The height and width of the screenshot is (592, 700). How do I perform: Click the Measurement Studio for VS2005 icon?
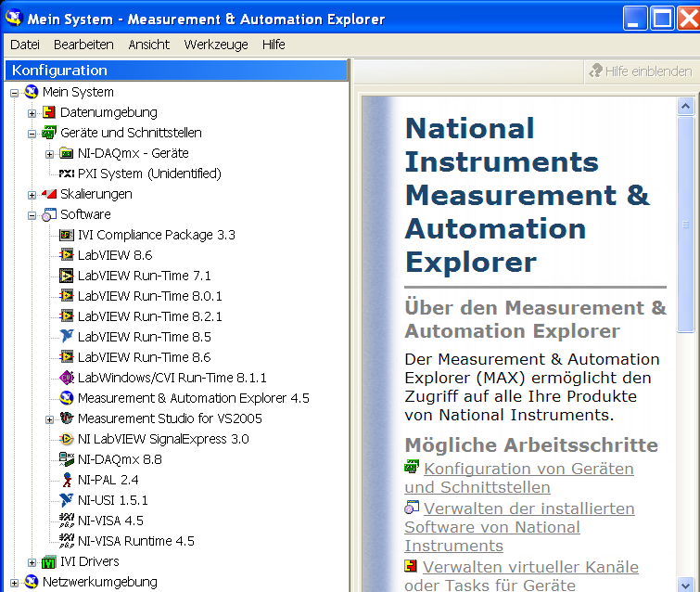click(67, 418)
